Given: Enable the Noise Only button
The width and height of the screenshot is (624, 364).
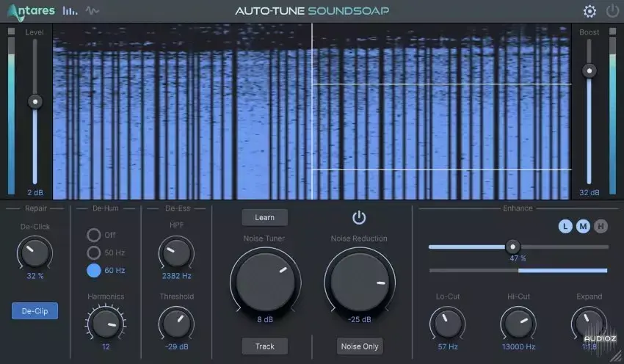Looking at the screenshot, I should (x=360, y=346).
